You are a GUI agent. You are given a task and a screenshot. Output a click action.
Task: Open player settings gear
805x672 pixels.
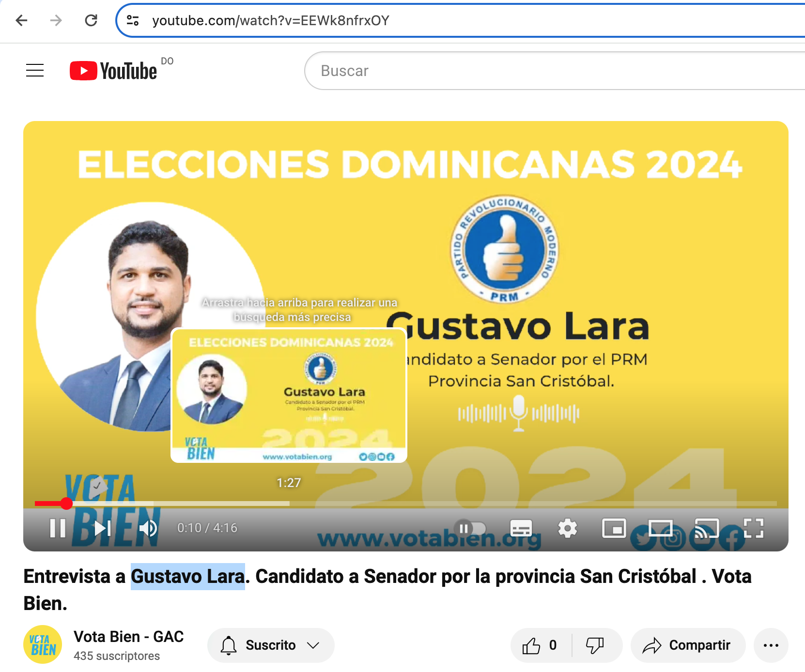pyautogui.click(x=568, y=528)
